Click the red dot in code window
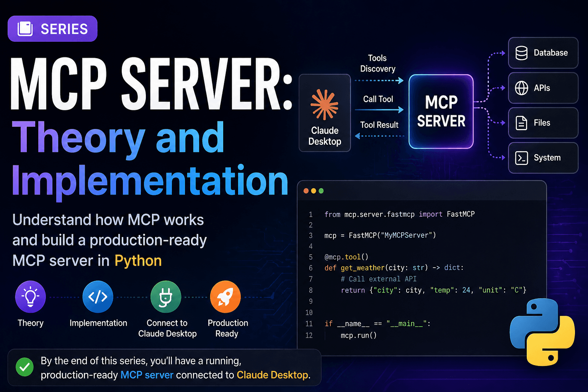The image size is (588, 392). 306,191
